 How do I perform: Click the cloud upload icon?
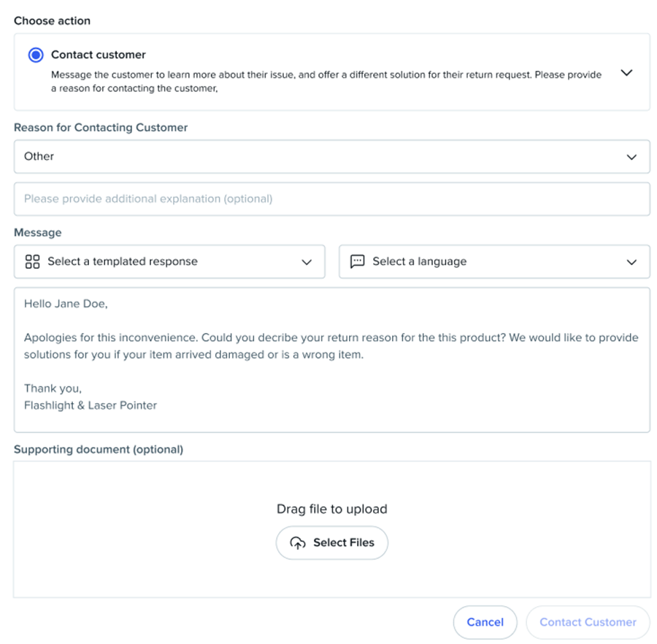pyautogui.click(x=297, y=543)
